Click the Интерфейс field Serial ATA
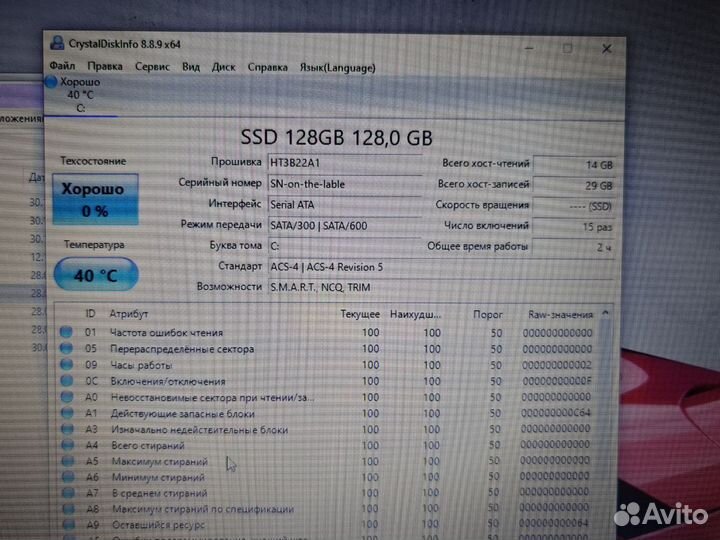720x540 pixels. 344,204
